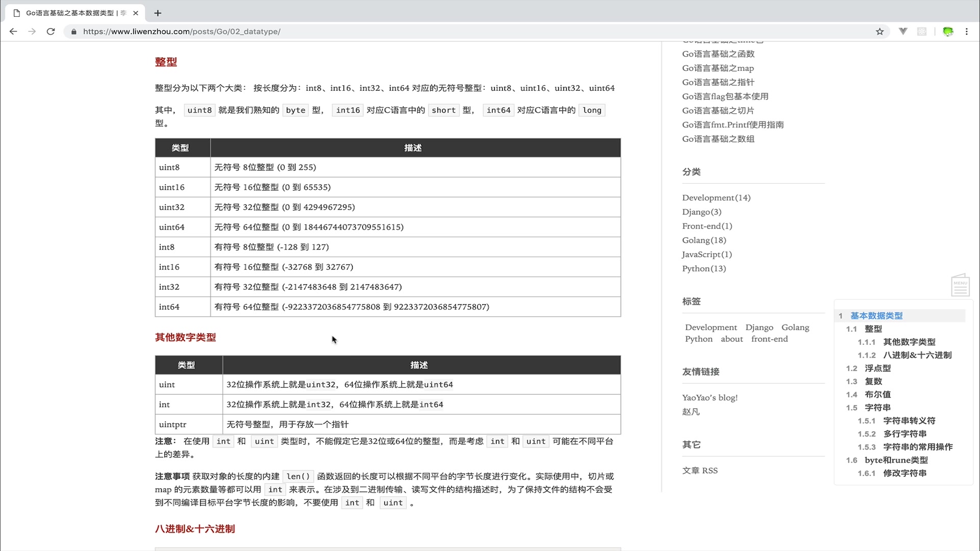Open the Go语言基础之切片 article
Screen dimensions: 980x551
pyautogui.click(x=717, y=110)
